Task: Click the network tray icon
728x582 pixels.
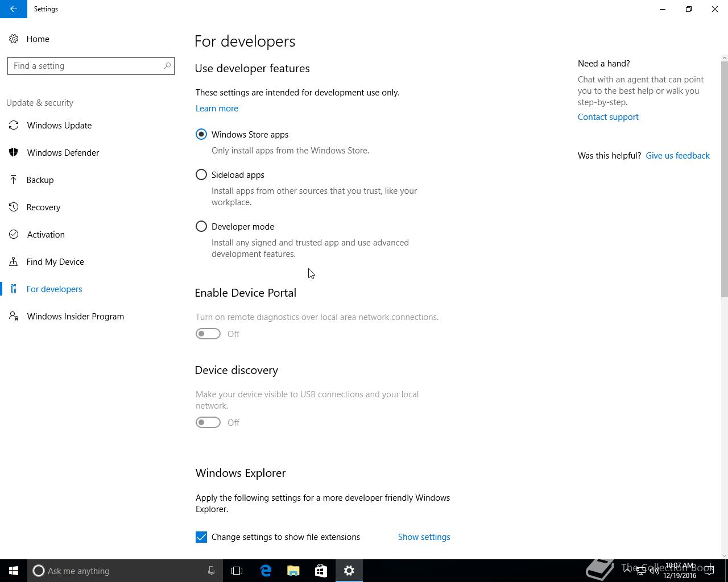Action: point(641,571)
